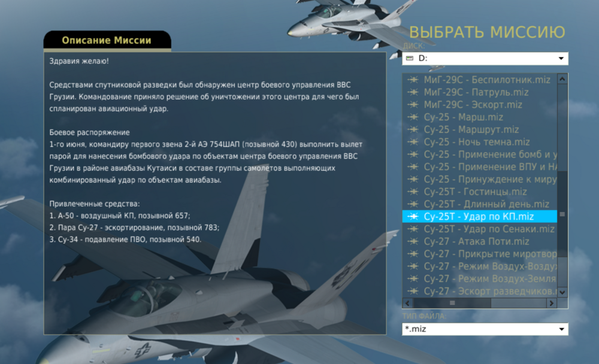Click the aircraft icon beside МиГ-29С - Беспилотник.miz
This screenshot has width=599, height=364.
413,78
